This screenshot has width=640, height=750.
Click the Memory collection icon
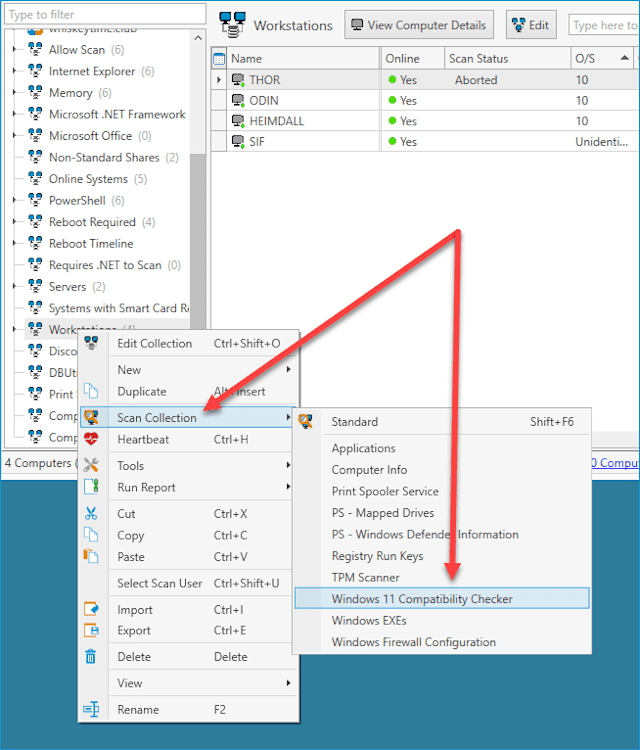35,92
